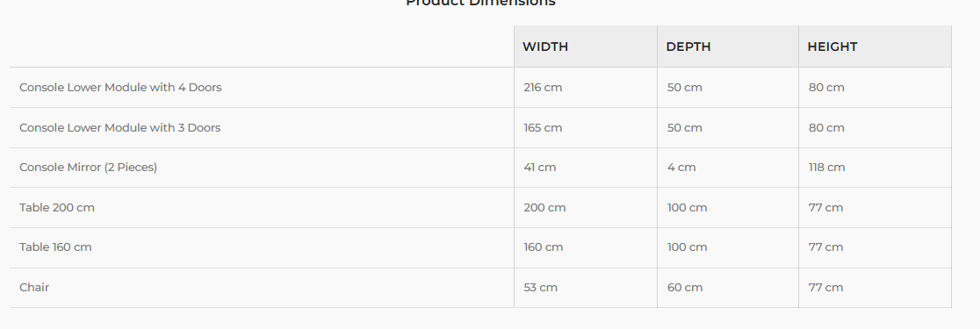Click the 165 cm width value

(x=543, y=127)
